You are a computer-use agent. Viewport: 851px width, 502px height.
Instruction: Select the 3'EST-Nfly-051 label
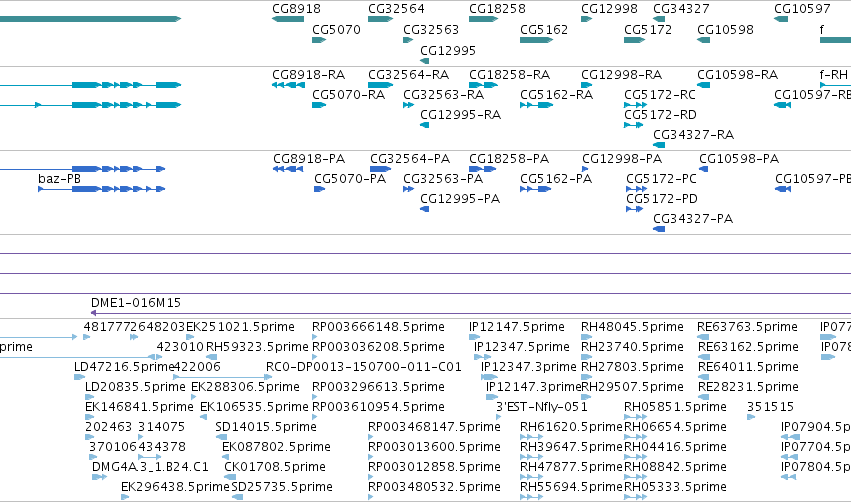(x=542, y=407)
